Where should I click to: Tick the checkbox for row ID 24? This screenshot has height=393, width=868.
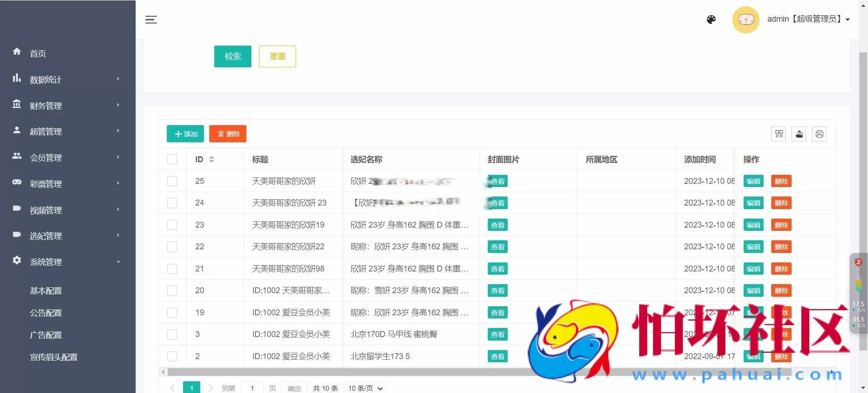pyautogui.click(x=172, y=203)
